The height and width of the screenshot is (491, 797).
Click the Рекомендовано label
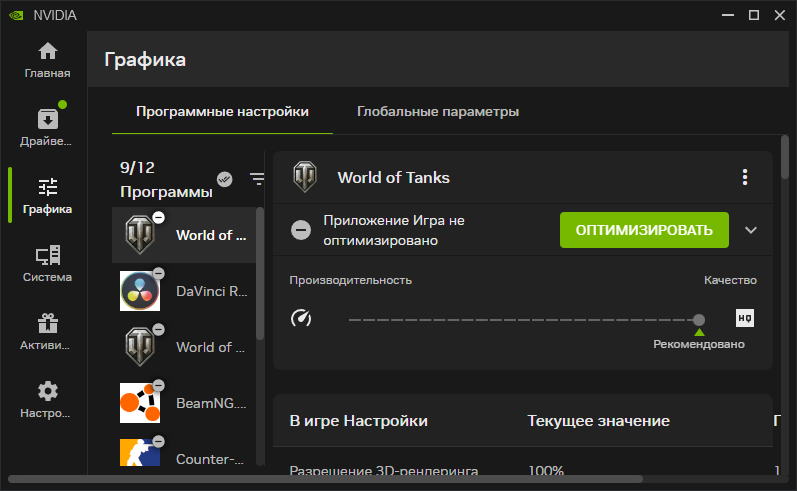coord(699,344)
